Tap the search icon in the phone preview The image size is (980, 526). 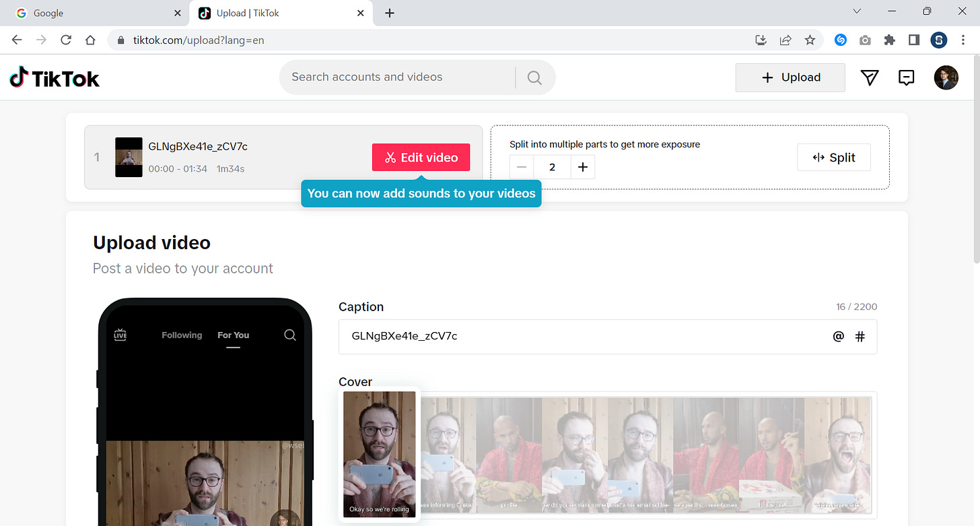coord(290,335)
